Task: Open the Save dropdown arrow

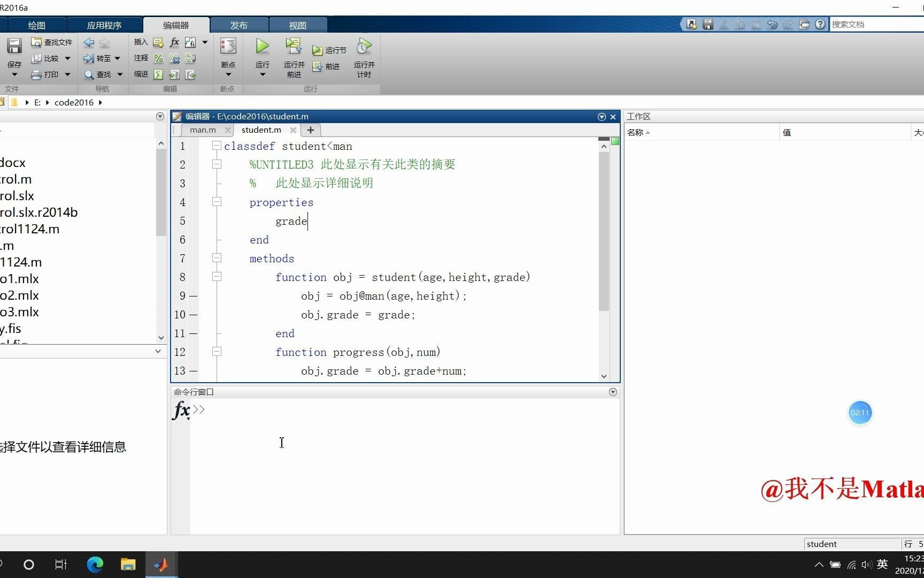Action: tap(14, 75)
